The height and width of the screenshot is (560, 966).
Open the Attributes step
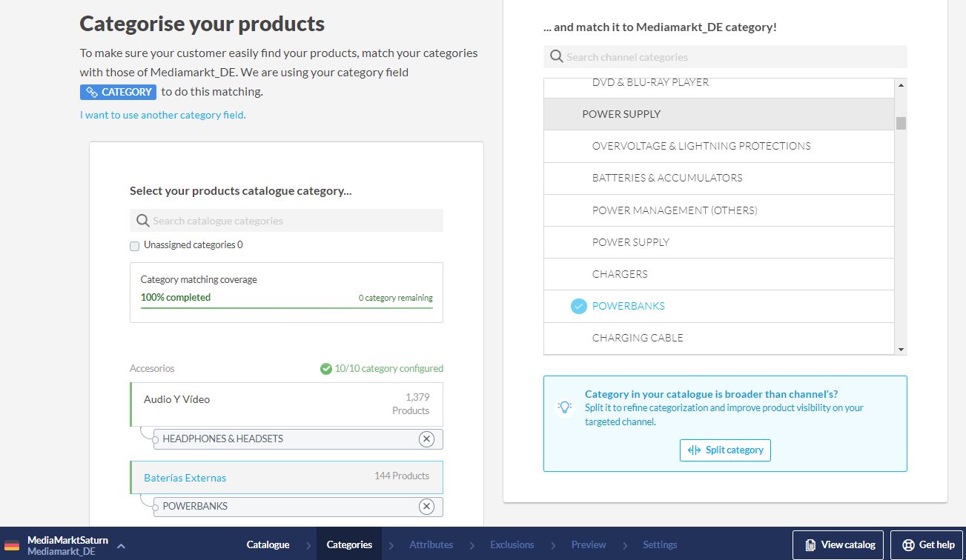(431, 544)
